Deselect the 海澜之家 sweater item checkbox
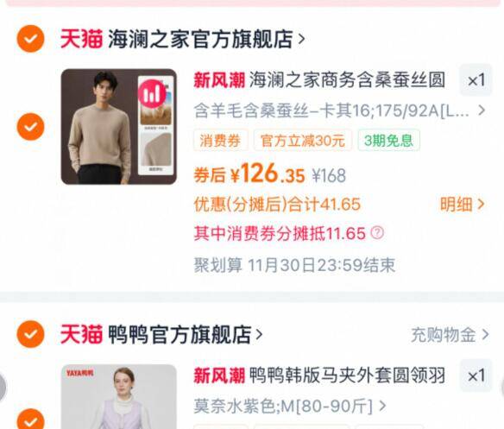The image size is (504, 429). pyautogui.click(x=30, y=127)
